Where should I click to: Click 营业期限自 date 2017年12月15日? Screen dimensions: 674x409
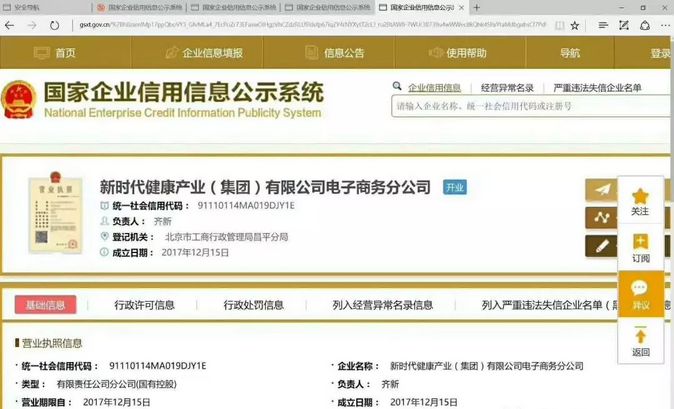[116, 402]
